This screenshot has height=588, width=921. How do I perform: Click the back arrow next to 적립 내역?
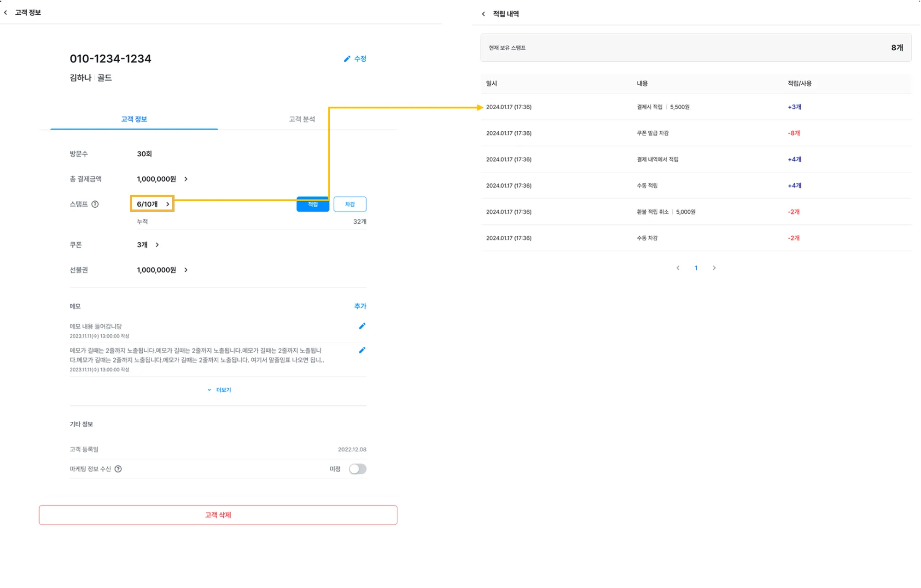(483, 14)
